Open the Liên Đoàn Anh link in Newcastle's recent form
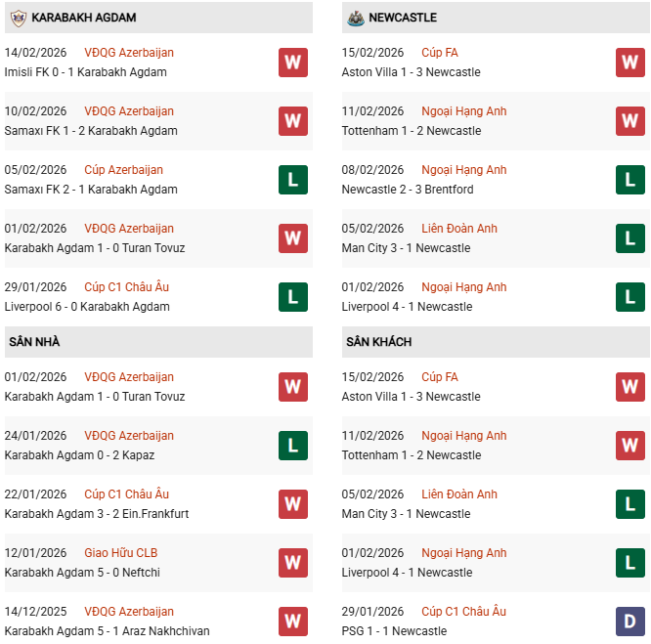This screenshot has width=651, height=644. [459, 229]
